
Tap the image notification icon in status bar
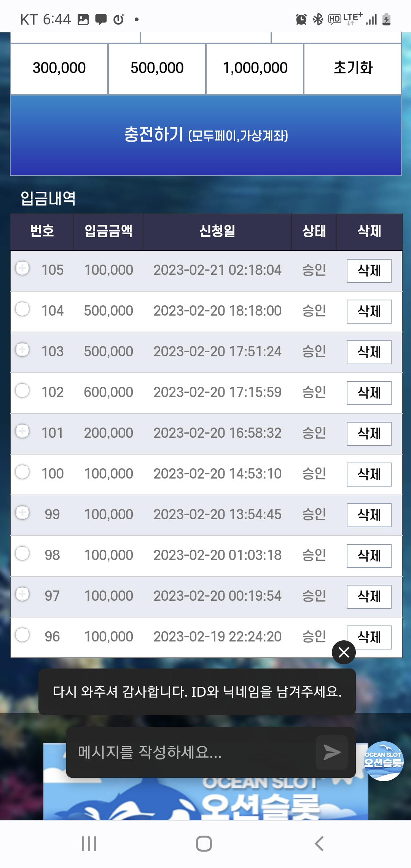[83, 19]
